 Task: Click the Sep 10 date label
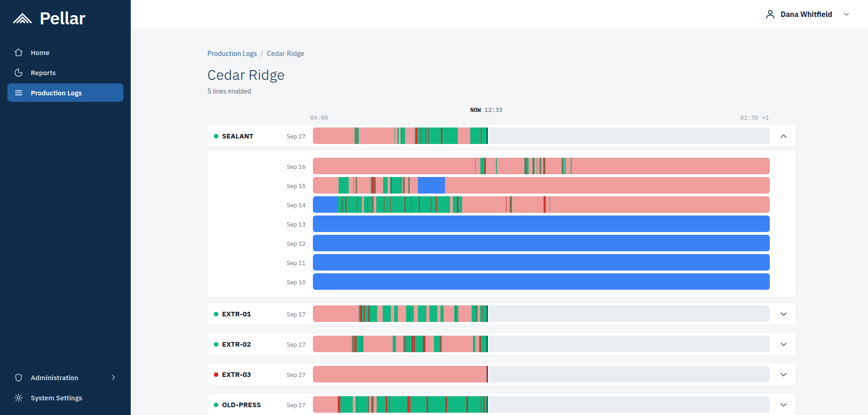[296, 282]
